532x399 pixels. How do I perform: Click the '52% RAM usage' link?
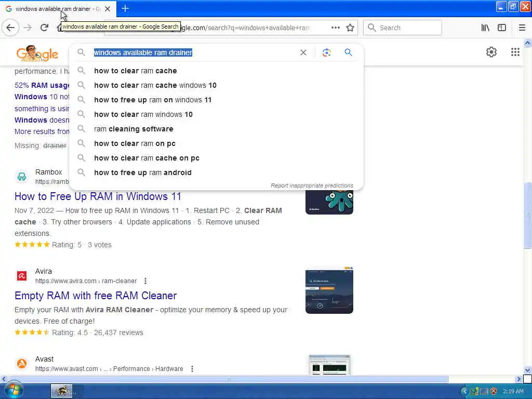pyautogui.click(x=42, y=85)
